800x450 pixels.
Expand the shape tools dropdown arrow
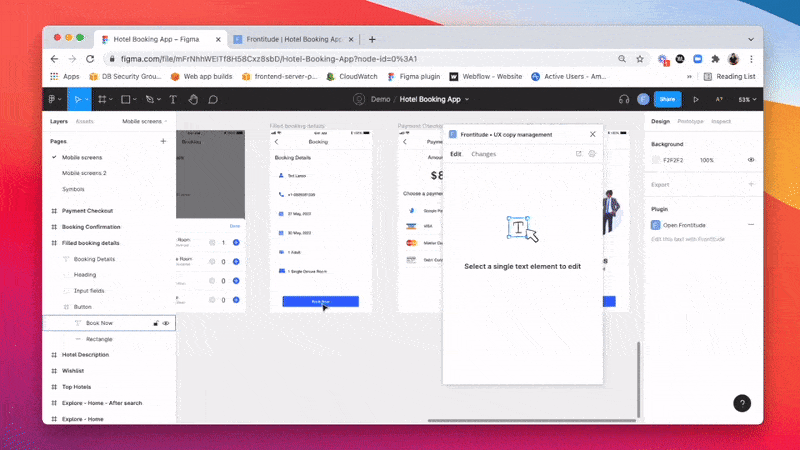(135, 99)
